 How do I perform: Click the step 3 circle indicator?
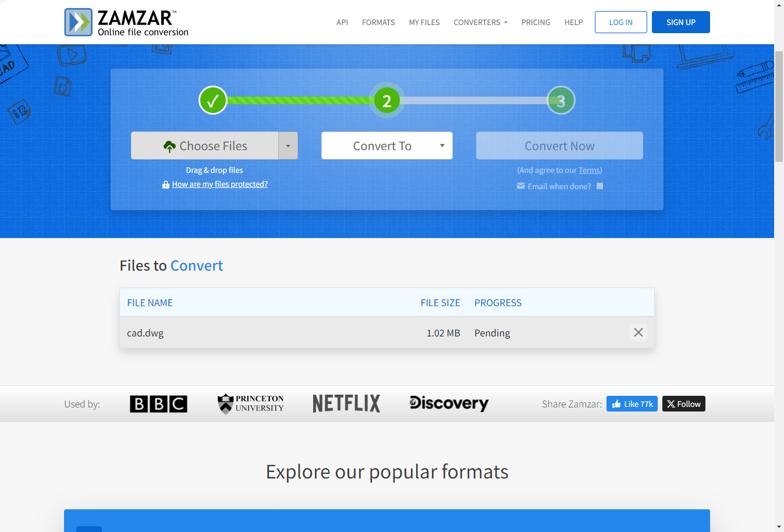pyautogui.click(x=560, y=101)
